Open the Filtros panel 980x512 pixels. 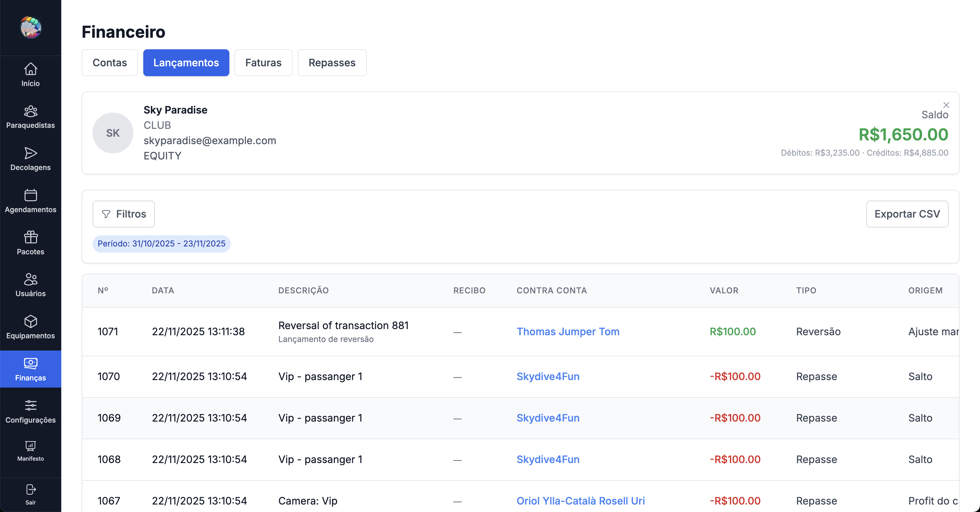click(123, 214)
